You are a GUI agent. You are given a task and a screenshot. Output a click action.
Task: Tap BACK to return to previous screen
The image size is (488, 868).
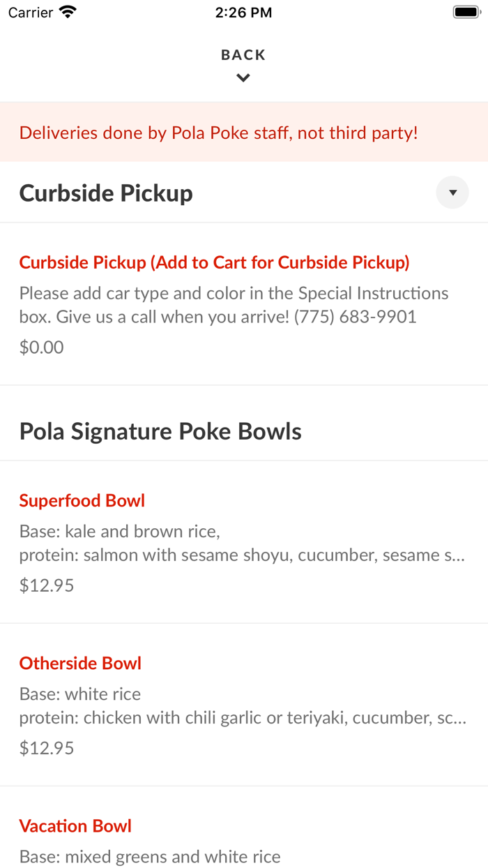click(x=243, y=54)
